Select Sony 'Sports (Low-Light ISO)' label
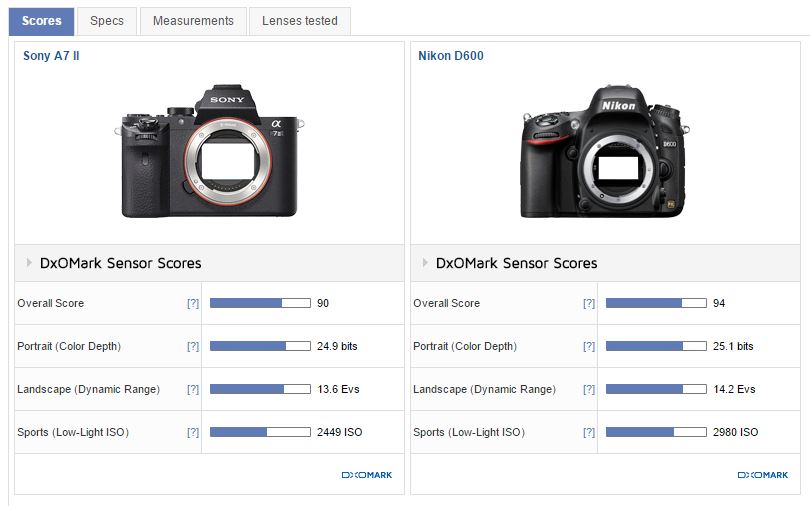The height and width of the screenshot is (506, 810). coord(73,432)
